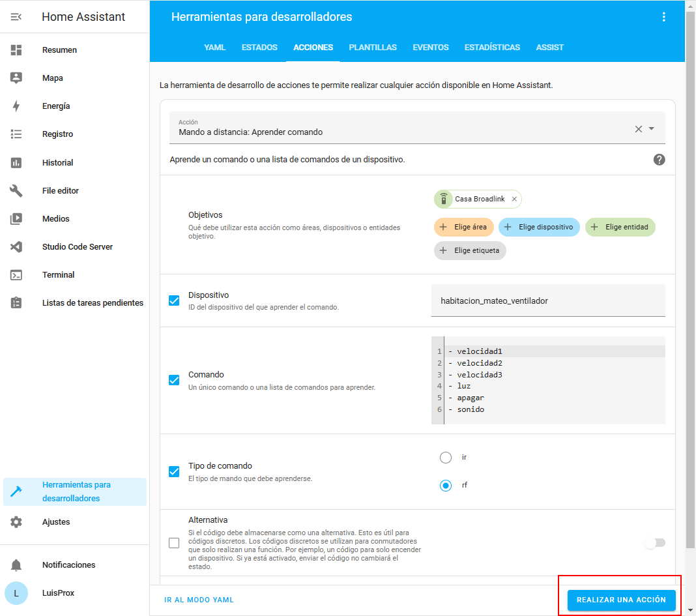
Task: Click the Dispositivo ID input field
Action: pos(548,301)
